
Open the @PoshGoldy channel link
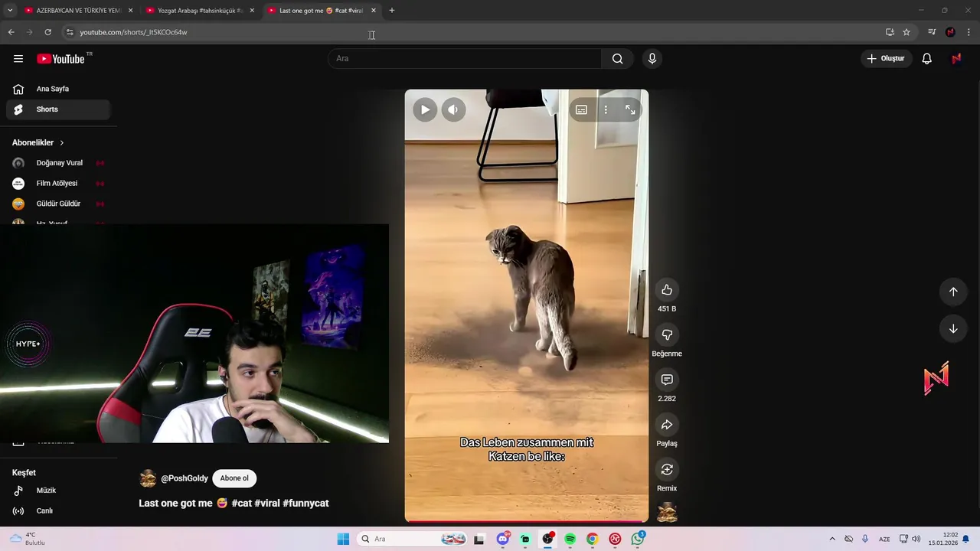[185, 478]
